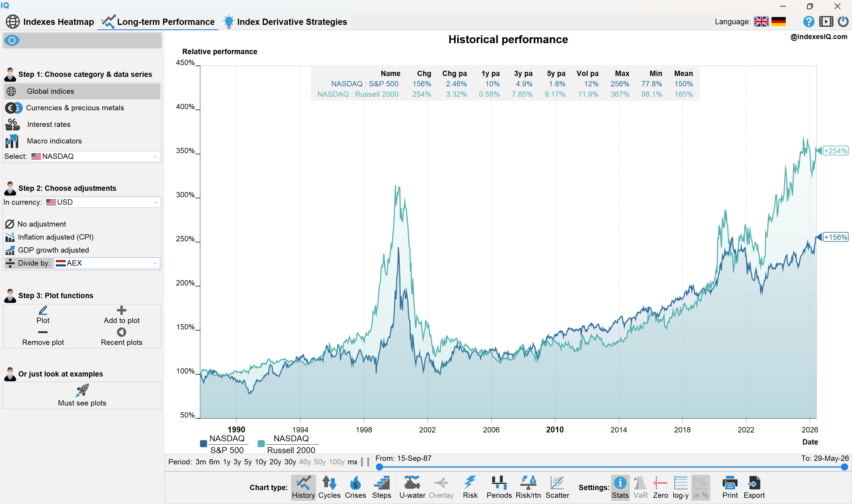
Task: Click the +254% end-value chart label
Action: click(835, 151)
